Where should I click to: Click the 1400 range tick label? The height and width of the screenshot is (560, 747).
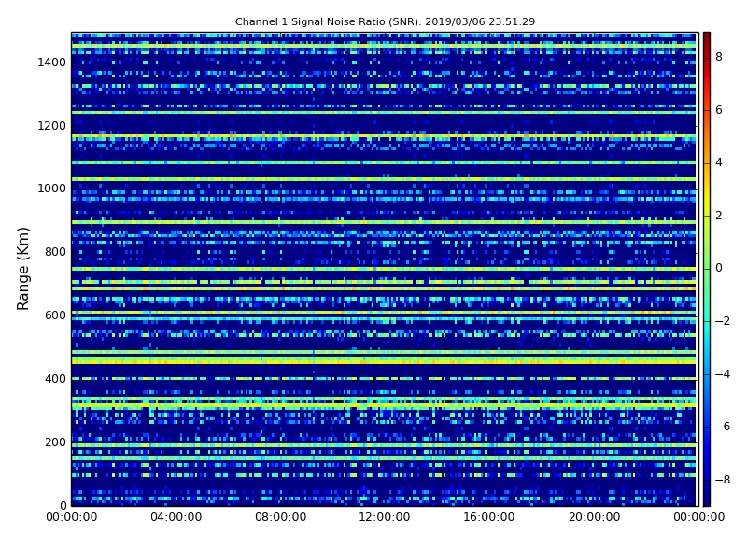[51, 63]
